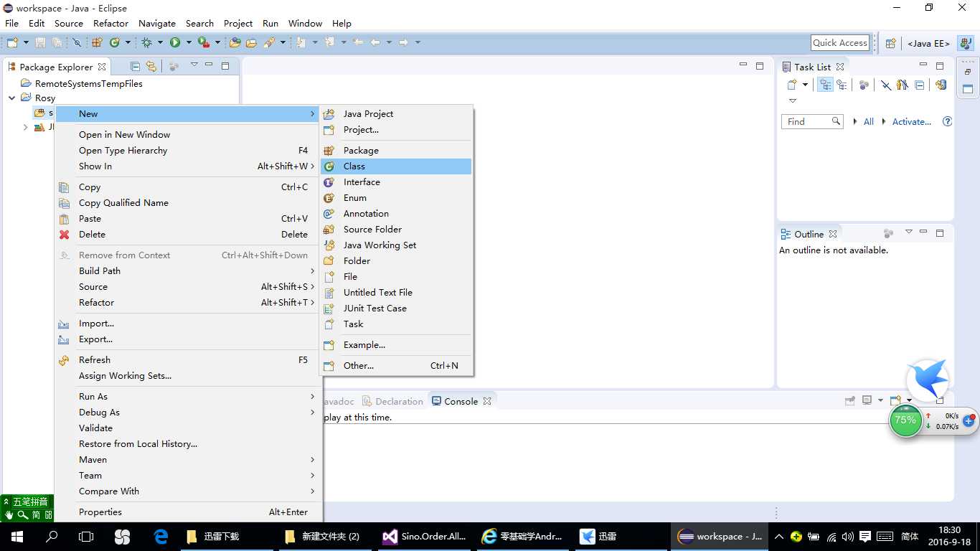Open the New Task dropdown arrow in Task List
Viewport: 980px width, 551px height.
805,84
